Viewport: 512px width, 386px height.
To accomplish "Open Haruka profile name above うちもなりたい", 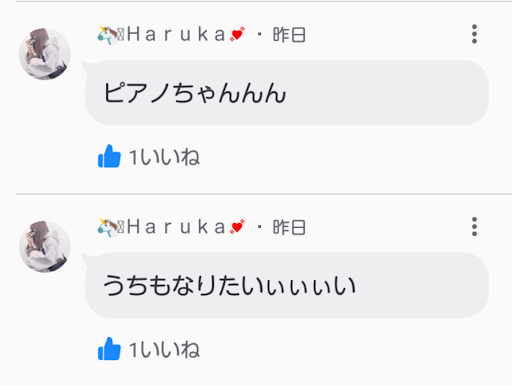I will [172, 227].
